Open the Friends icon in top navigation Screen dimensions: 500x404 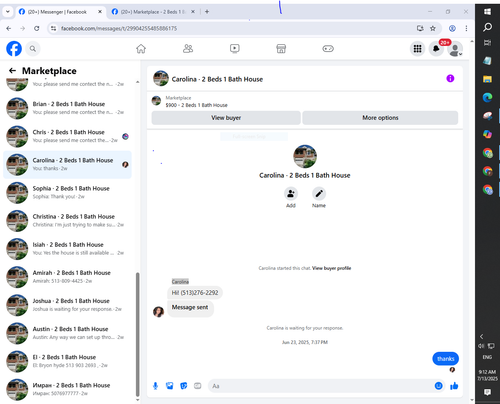188,49
